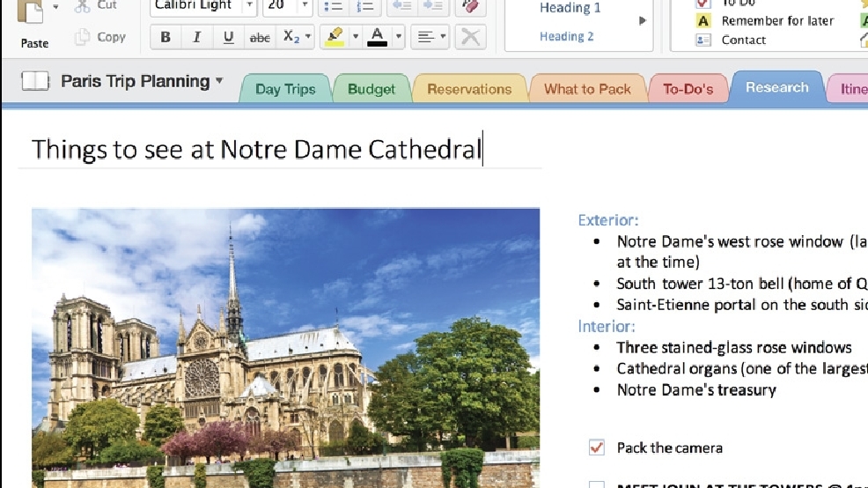
Task: Open the notebook list icon
Action: point(35,81)
